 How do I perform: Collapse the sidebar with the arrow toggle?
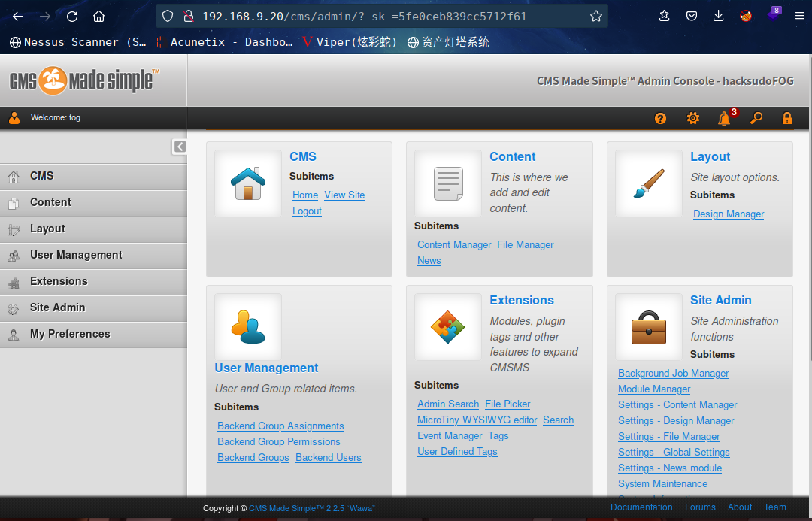click(x=180, y=147)
